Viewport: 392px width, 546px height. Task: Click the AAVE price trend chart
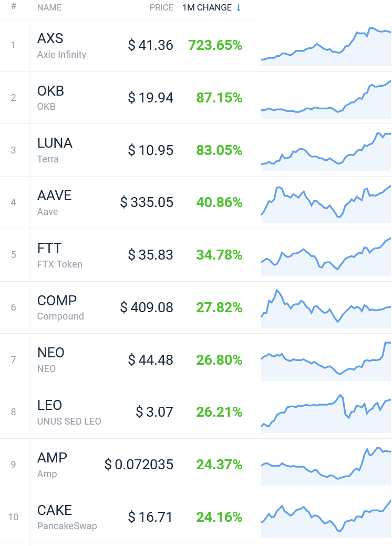pyautogui.click(x=326, y=204)
